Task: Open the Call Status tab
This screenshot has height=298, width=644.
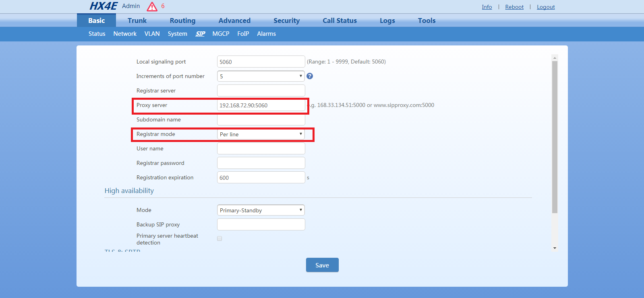Action: click(340, 21)
